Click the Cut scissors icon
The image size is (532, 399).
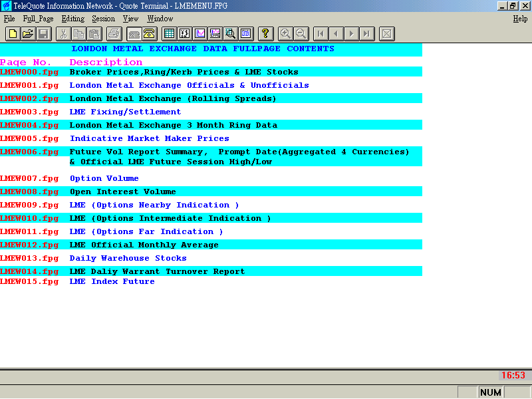click(x=63, y=34)
